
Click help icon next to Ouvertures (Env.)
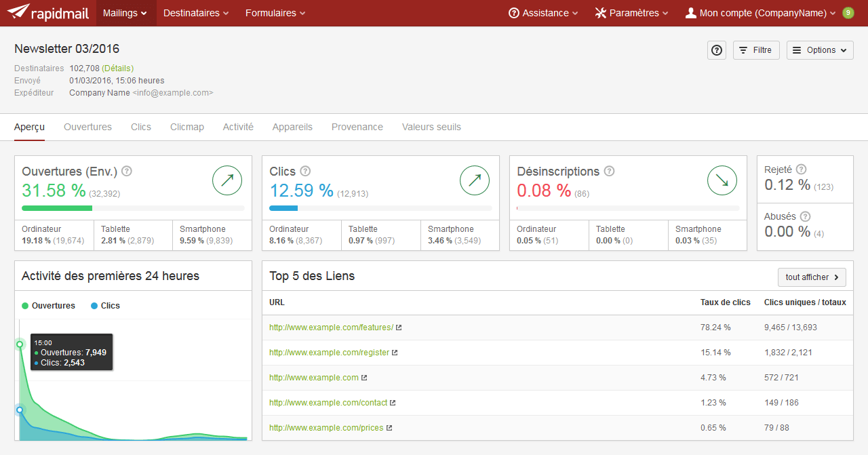pos(126,172)
